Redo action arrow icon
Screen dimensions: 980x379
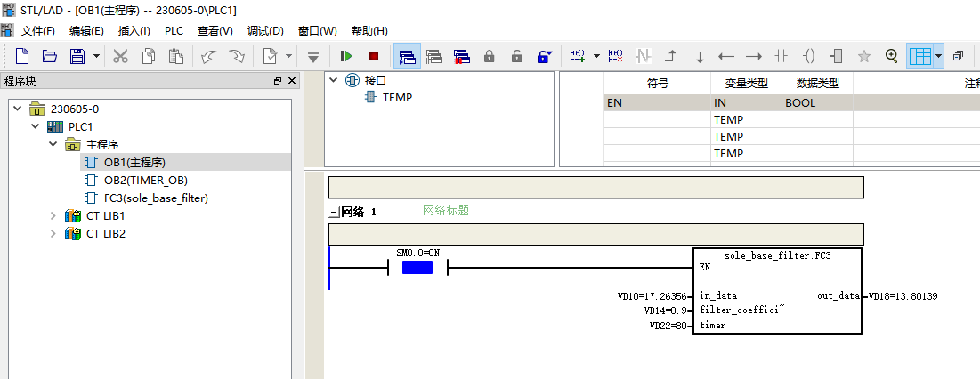point(237,56)
